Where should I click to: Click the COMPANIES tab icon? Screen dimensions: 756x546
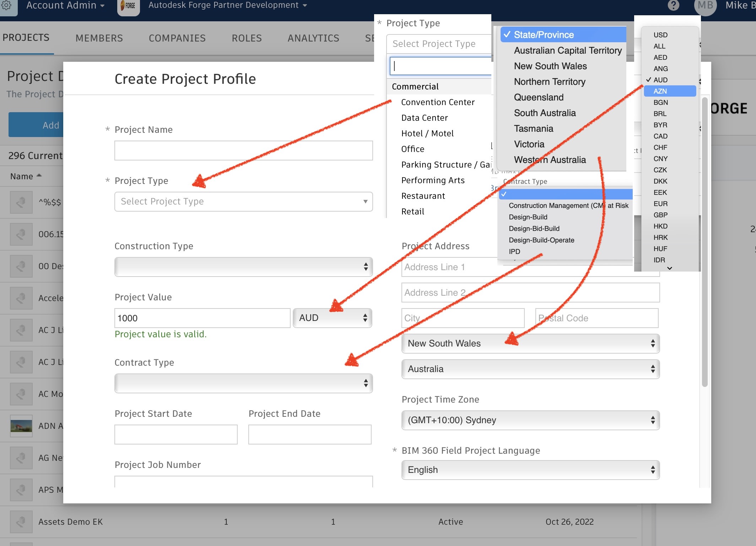pyautogui.click(x=176, y=38)
